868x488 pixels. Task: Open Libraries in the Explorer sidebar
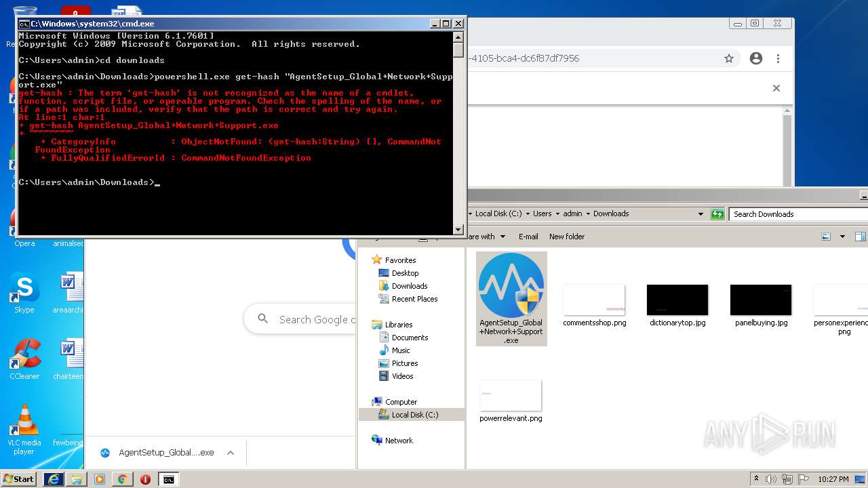coord(398,325)
